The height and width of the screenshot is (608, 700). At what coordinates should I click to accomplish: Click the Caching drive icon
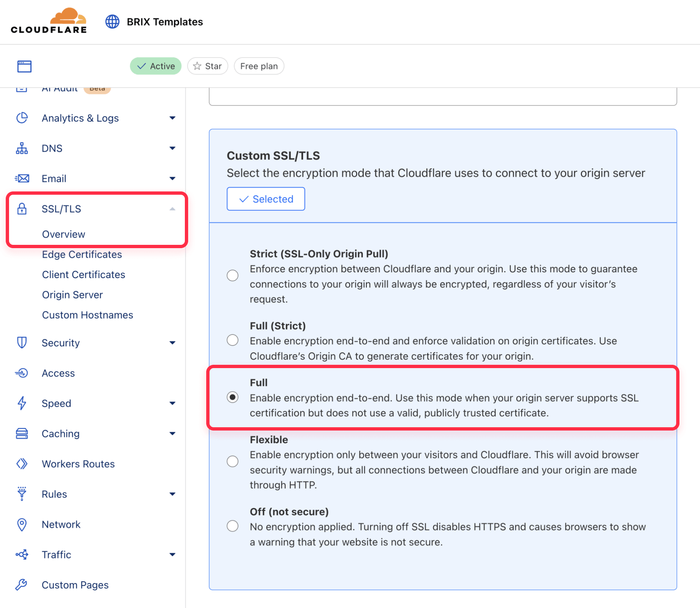pyautogui.click(x=22, y=433)
